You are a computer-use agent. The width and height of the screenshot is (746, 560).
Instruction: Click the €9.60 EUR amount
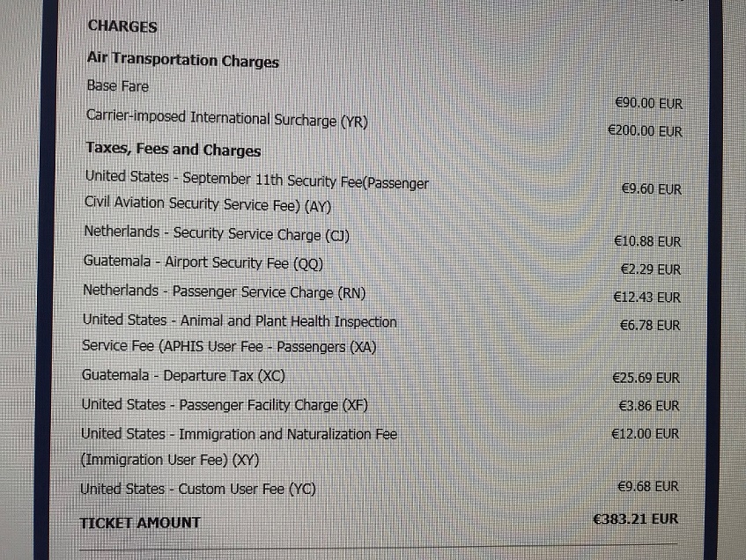coord(652,189)
